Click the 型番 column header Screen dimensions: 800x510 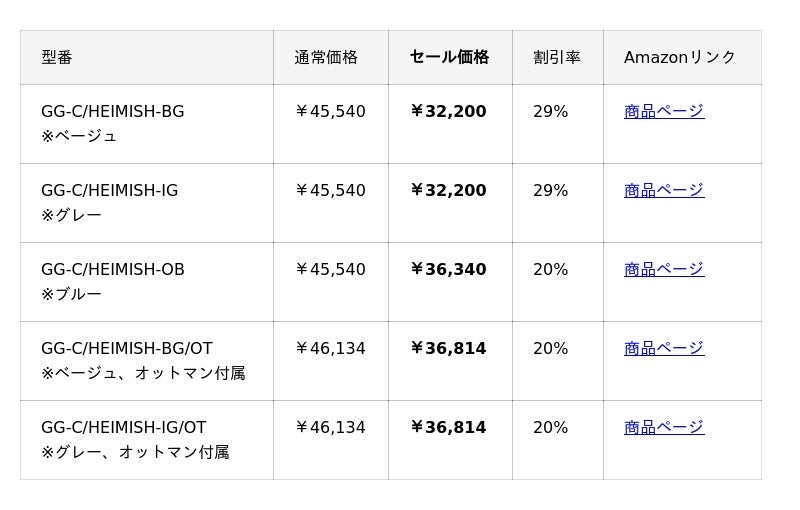coord(57,57)
